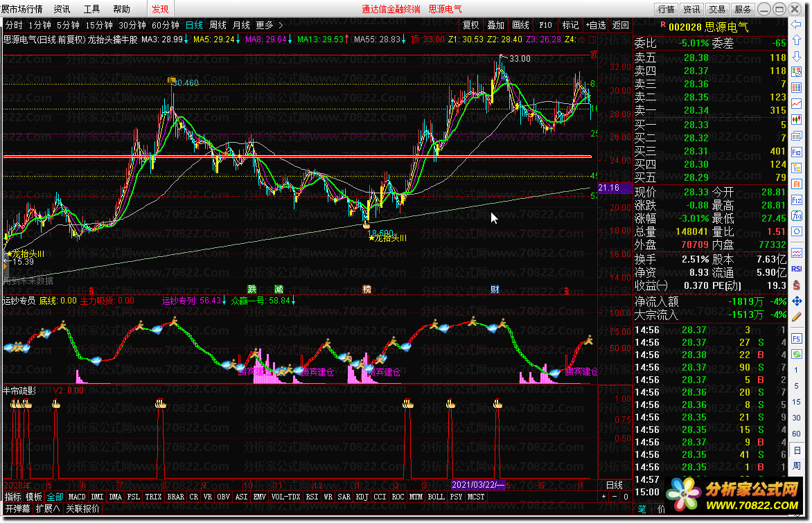Switch to 15-minute period in sidebar
The image size is (812, 523).
[x=797, y=402]
